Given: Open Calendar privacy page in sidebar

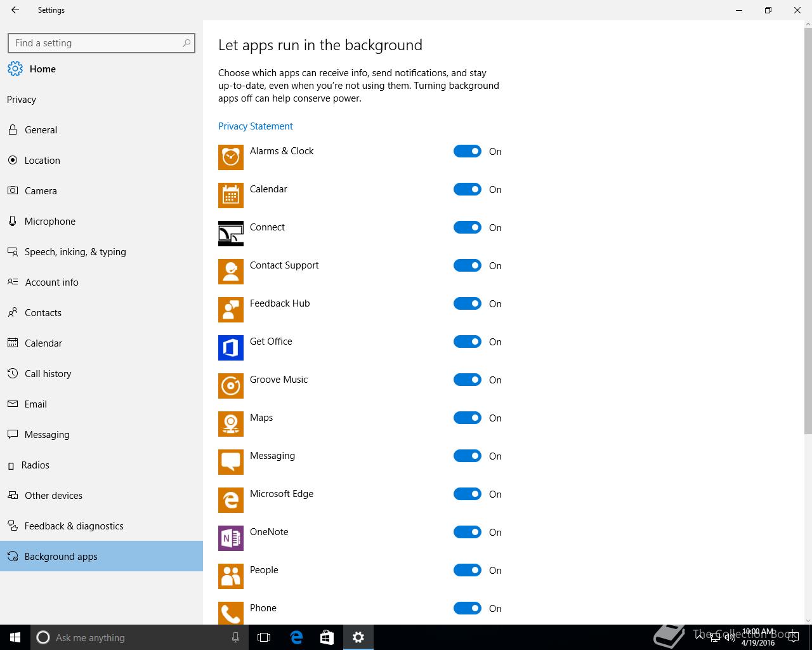Looking at the screenshot, I should tap(101, 343).
